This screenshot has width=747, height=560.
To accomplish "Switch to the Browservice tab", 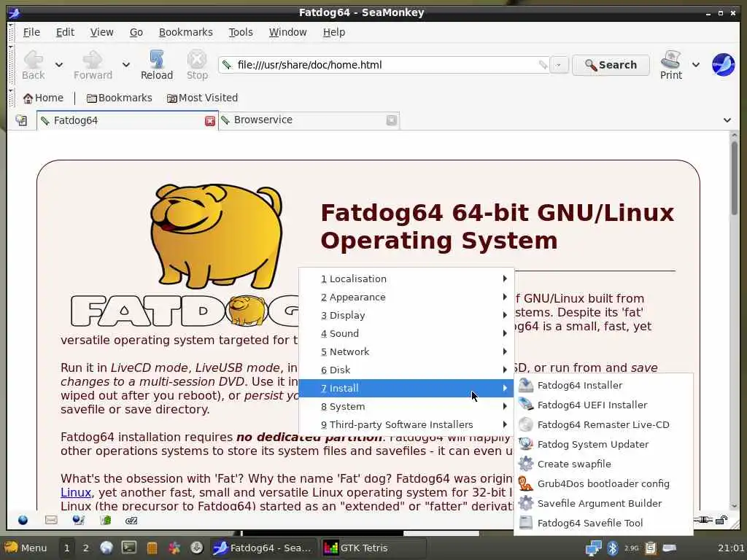I will coord(309,120).
